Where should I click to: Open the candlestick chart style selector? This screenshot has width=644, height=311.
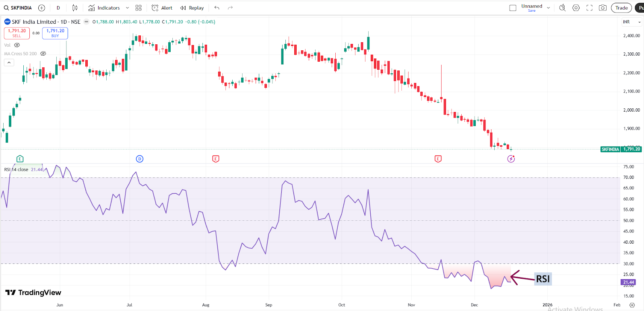pos(75,8)
